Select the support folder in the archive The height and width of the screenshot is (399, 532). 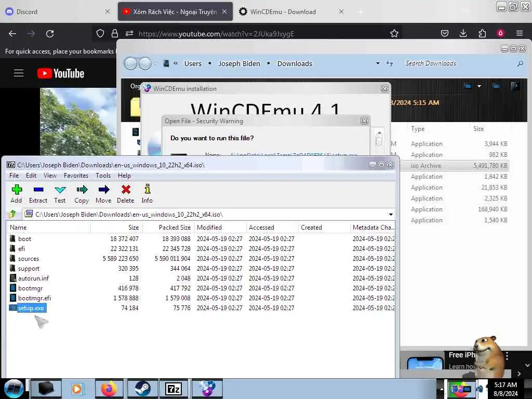tap(29, 269)
